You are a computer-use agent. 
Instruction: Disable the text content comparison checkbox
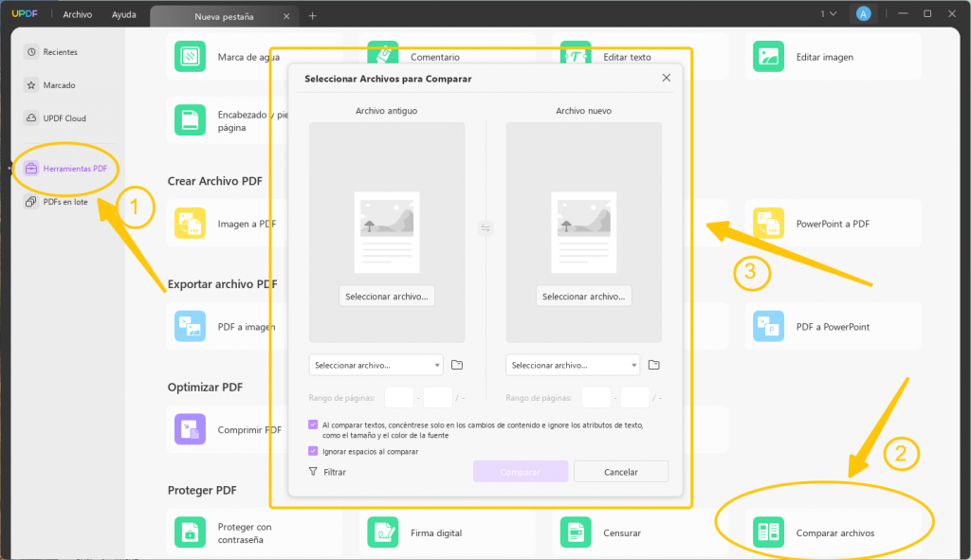click(x=313, y=425)
